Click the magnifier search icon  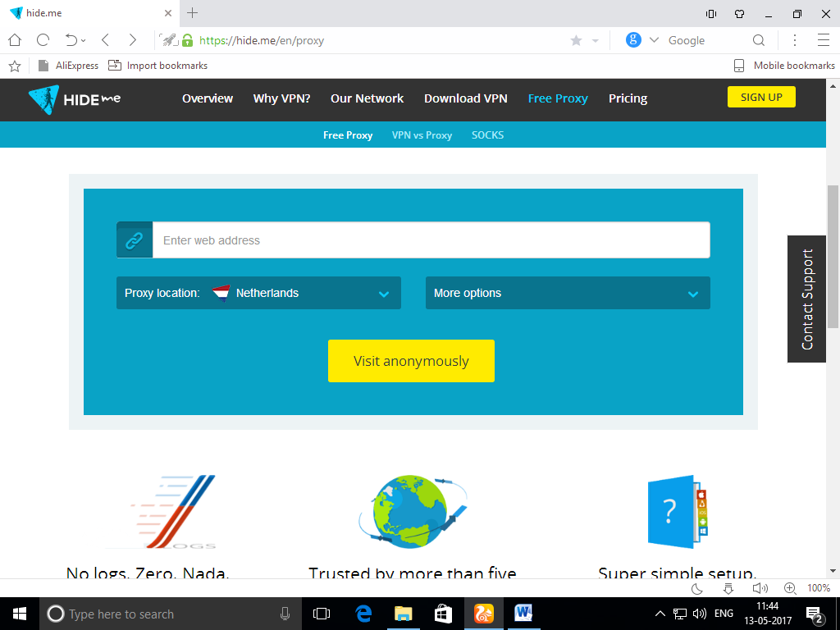[759, 40]
